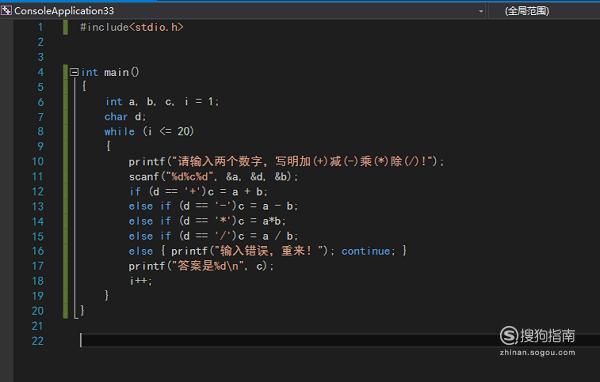Click the ConsoleApplication33 project icon

[6, 11]
